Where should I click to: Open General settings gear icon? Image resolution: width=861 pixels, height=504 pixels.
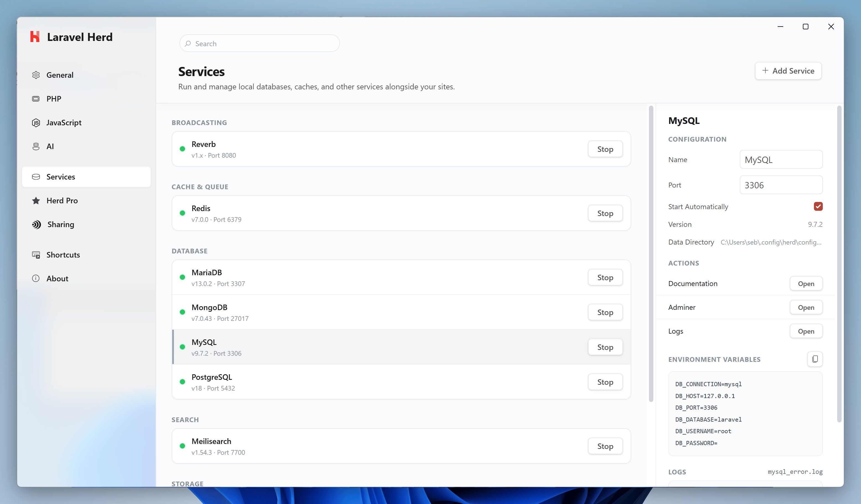pos(36,75)
